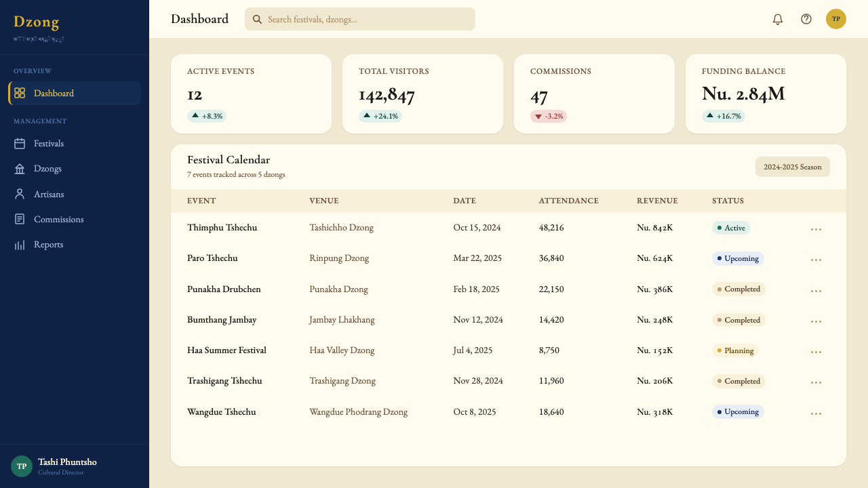Click the Dzong logo title

click(37, 22)
